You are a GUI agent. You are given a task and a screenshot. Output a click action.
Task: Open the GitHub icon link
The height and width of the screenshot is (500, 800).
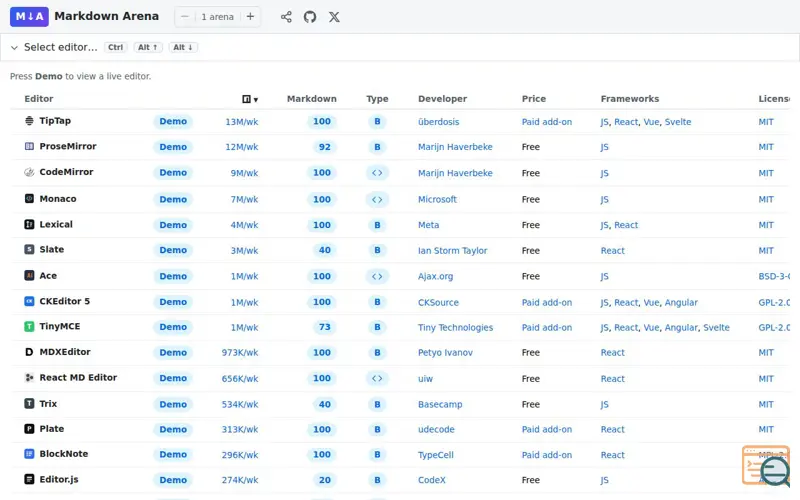coord(310,17)
